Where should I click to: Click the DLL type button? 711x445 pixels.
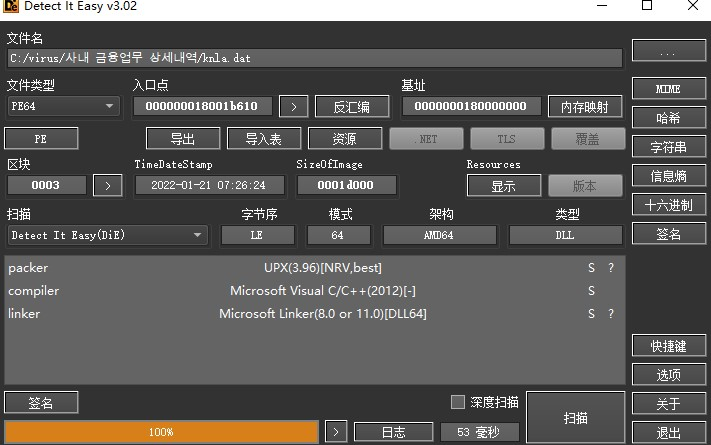(x=565, y=235)
